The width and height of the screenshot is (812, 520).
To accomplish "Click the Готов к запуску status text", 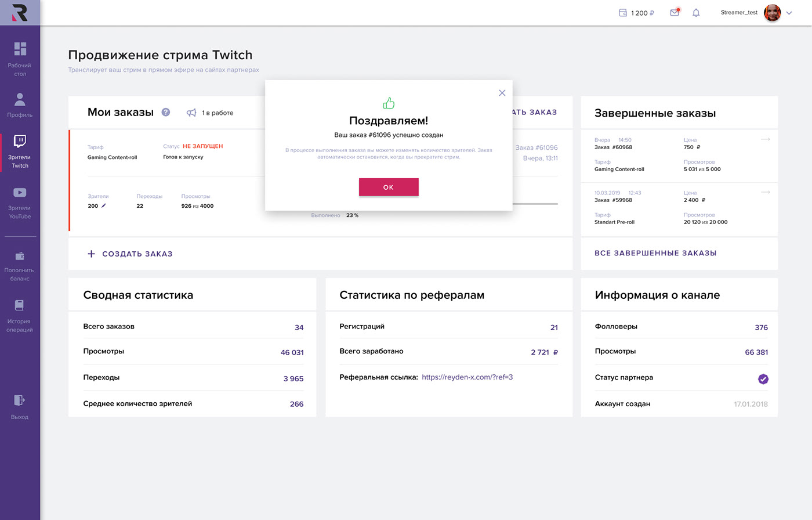I will [183, 157].
